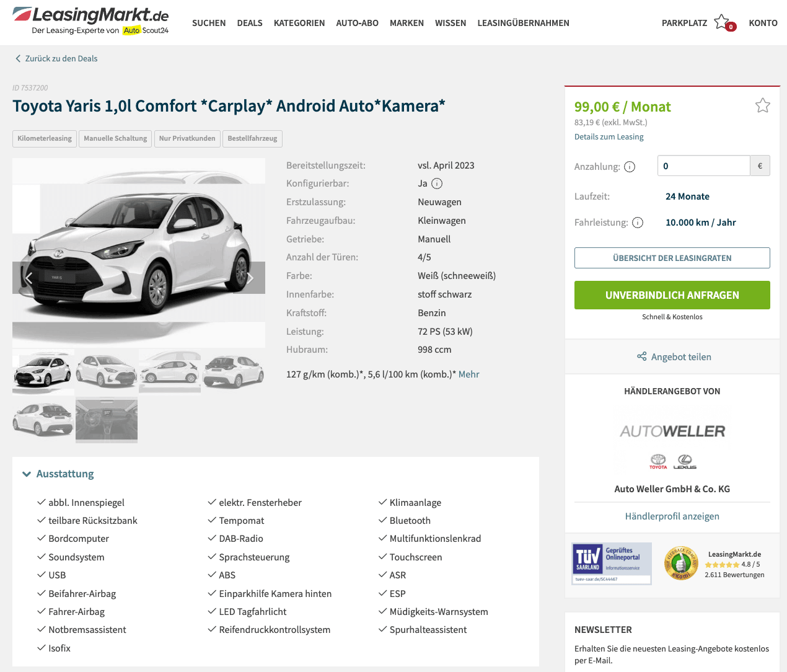
Task: Click Übersicht der Leasingraten button
Action: point(672,258)
